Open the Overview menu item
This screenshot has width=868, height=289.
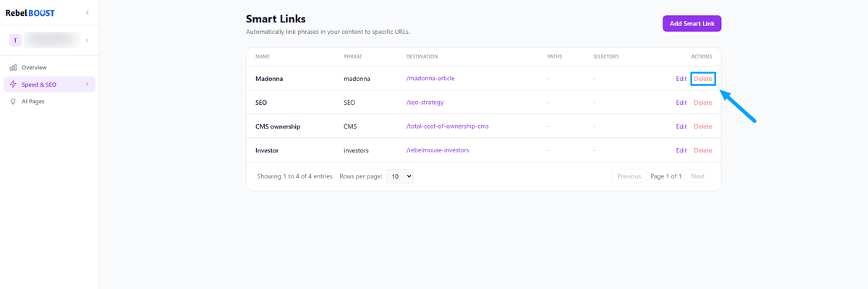pyautogui.click(x=34, y=67)
